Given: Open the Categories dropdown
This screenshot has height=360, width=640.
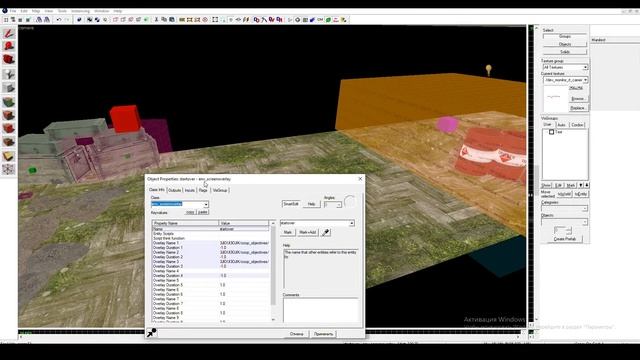Looking at the screenshot, I should pos(584,209).
